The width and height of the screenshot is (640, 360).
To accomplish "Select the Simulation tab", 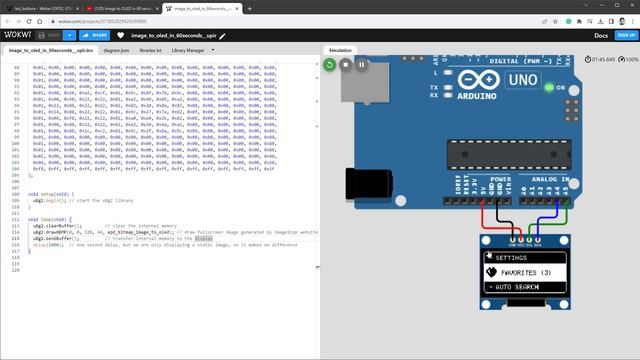I will [340, 50].
